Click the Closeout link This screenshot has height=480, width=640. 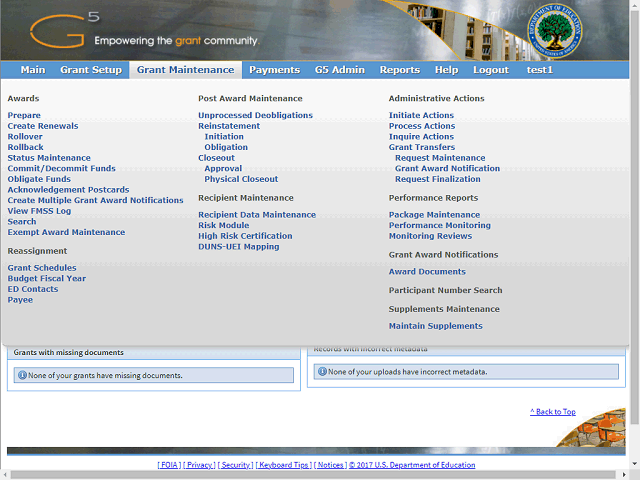(216, 158)
